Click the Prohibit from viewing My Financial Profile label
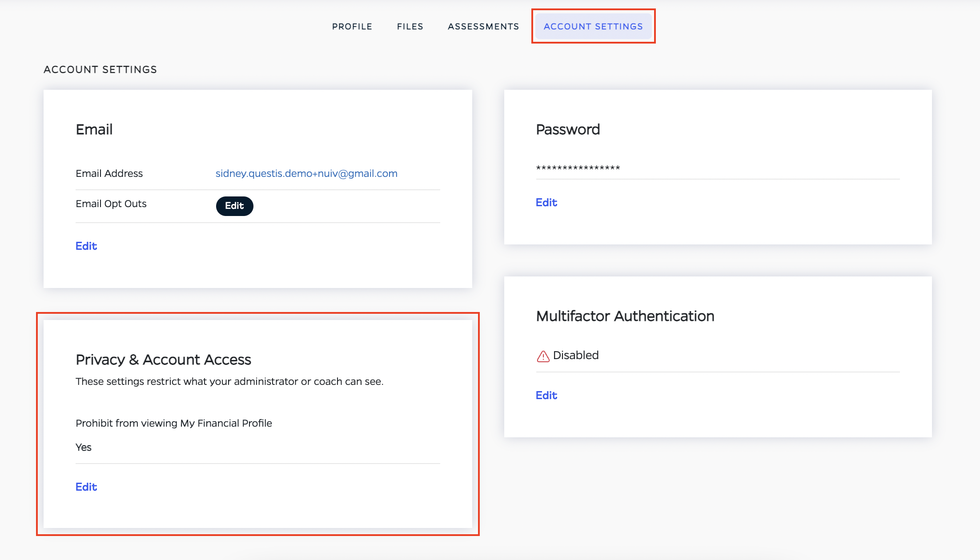This screenshot has width=980, height=560. pos(174,423)
